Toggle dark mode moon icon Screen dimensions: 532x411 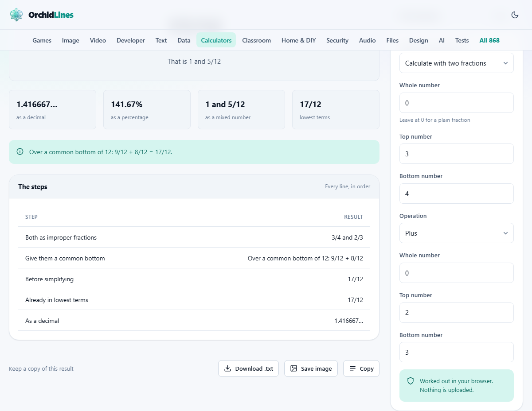pos(515,15)
